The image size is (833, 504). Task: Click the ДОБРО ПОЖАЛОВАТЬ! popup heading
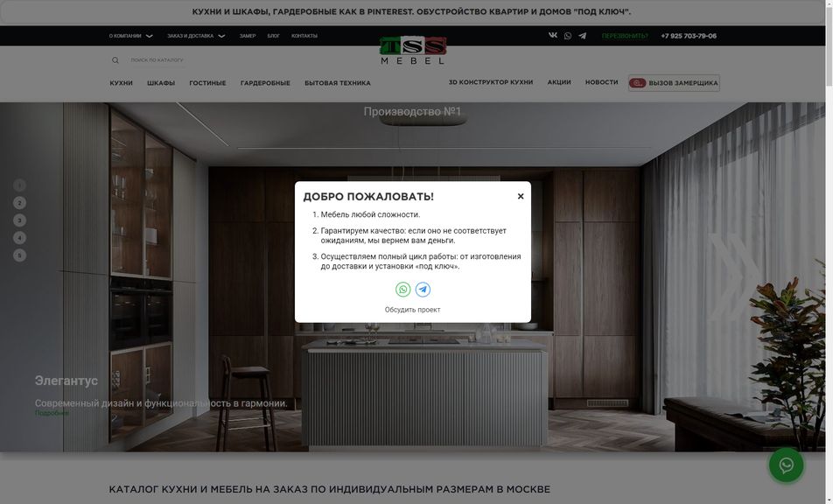(368, 197)
